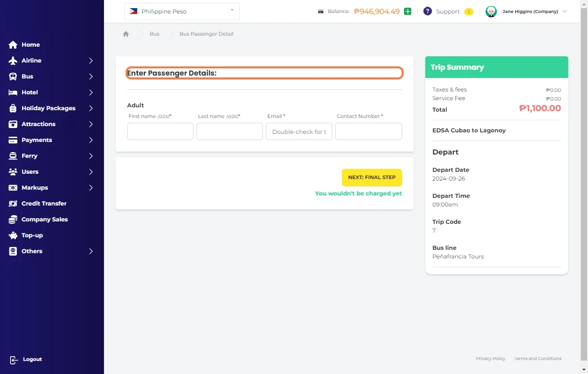Click the NEXT: FINAL STEP button
This screenshot has width=588, height=374.
372,178
